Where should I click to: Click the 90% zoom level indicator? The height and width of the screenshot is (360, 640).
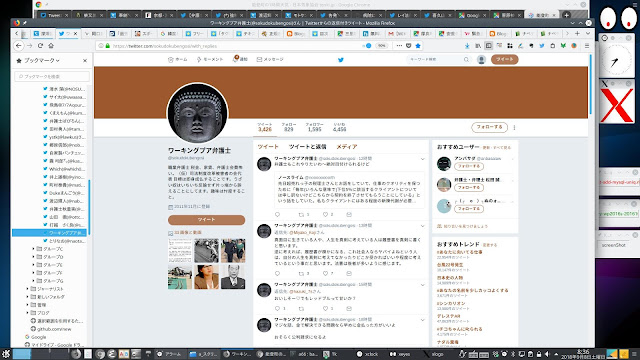(382, 46)
